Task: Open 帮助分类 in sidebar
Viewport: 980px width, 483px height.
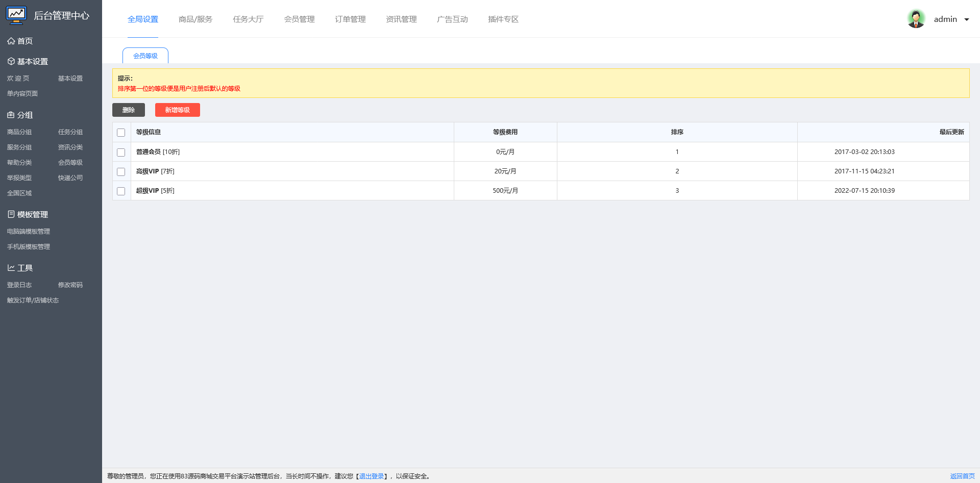Action: pos(19,163)
